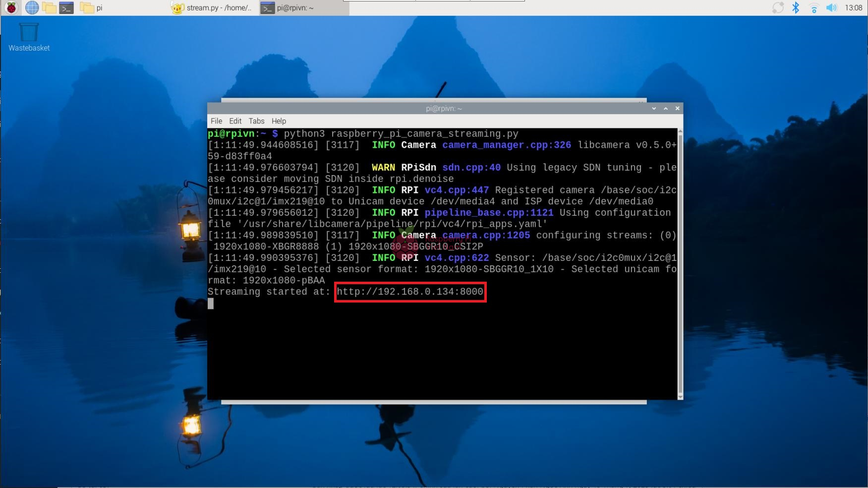Click the streaming URL http://192.168.0.134:8000
Viewport: 868px width, 488px height.
point(410,292)
